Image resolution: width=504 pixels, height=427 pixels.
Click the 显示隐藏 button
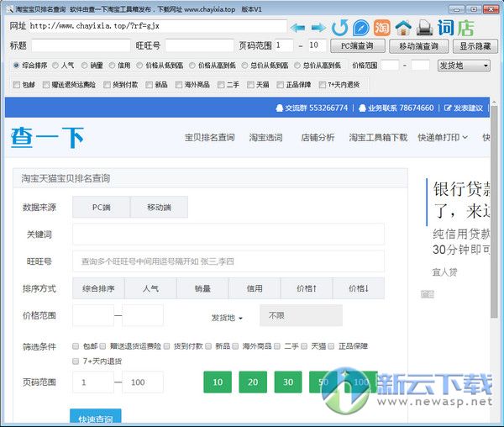pyautogui.click(x=475, y=46)
